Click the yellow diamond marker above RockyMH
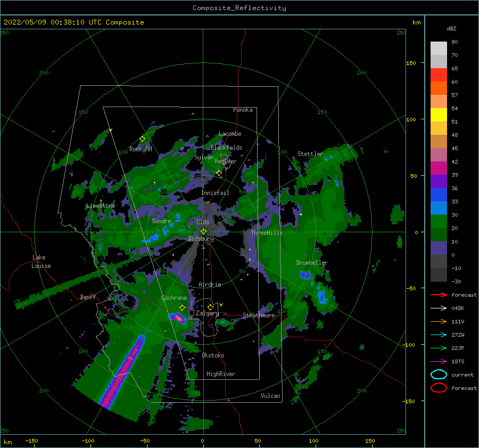 click(x=142, y=139)
